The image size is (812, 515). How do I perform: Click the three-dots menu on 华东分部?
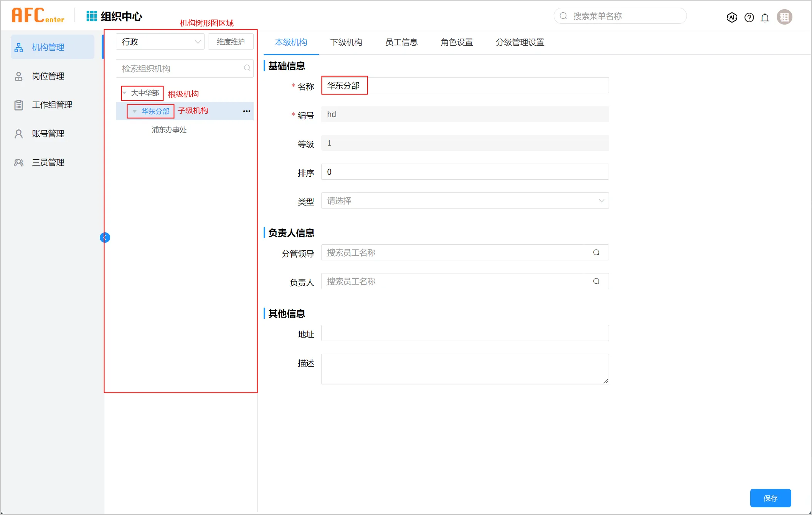click(247, 111)
